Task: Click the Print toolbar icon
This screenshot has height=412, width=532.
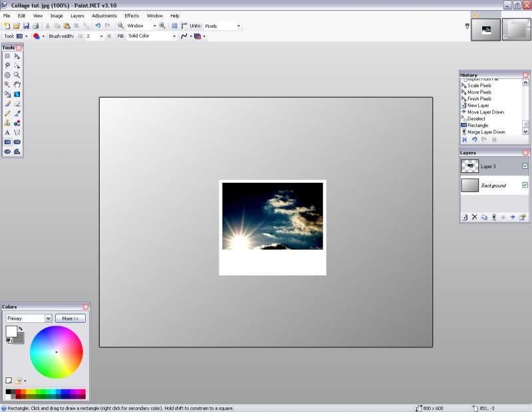Action: (35, 26)
